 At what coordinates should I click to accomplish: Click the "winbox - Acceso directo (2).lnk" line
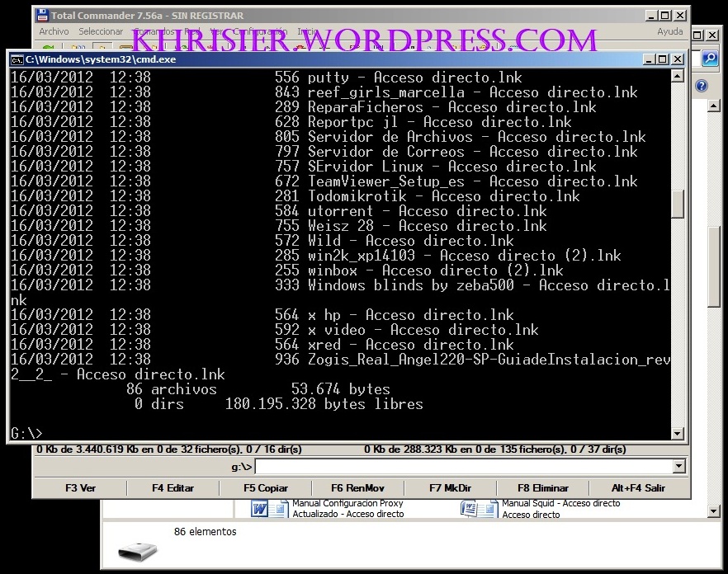pyautogui.click(x=287, y=270)
